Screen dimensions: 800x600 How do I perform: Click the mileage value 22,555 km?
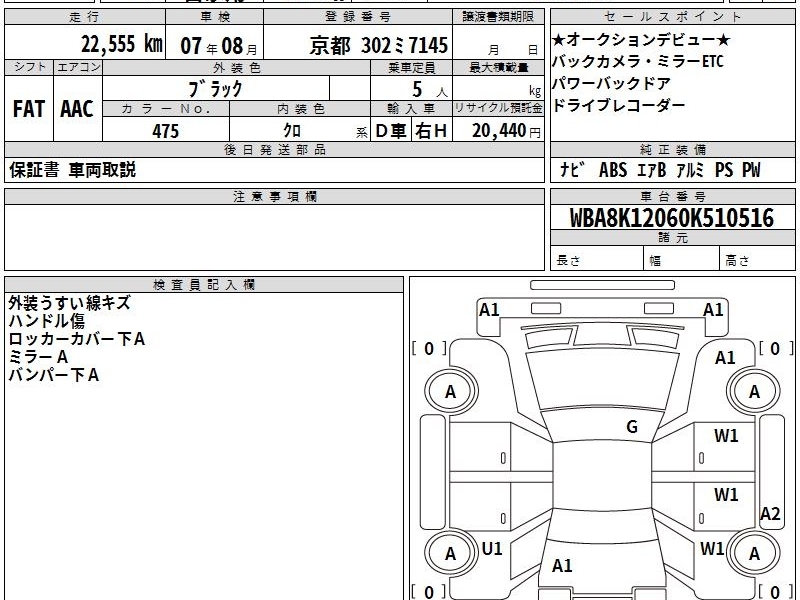pyautogui.click(x=121, y=44)
